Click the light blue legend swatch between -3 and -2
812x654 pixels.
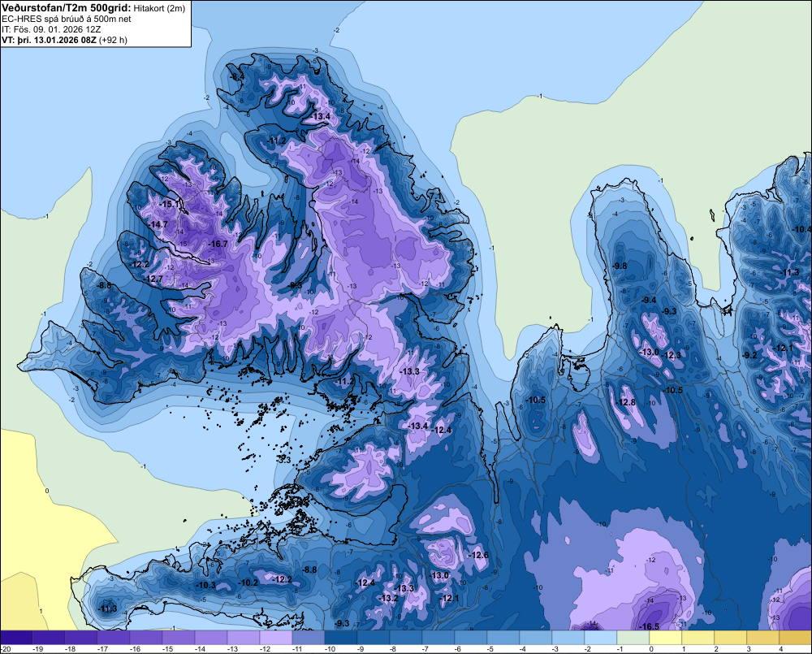(x=568, y=638)
